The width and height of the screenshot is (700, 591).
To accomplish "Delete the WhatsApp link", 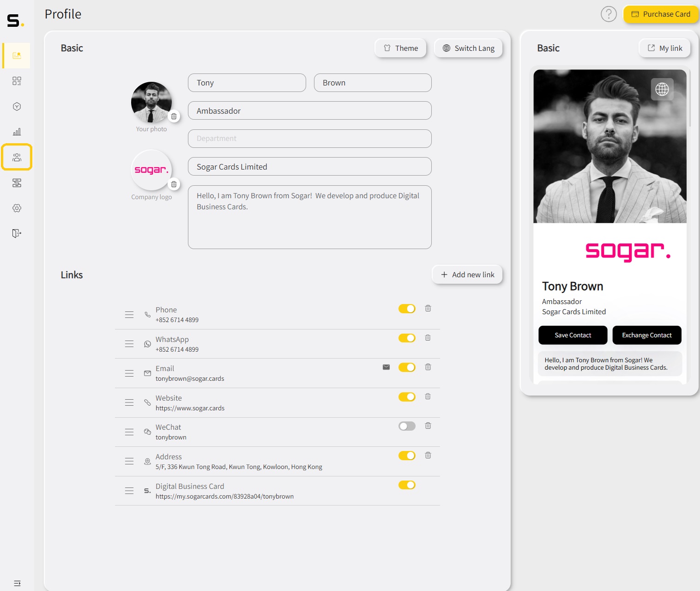I will tap(428, 338).
